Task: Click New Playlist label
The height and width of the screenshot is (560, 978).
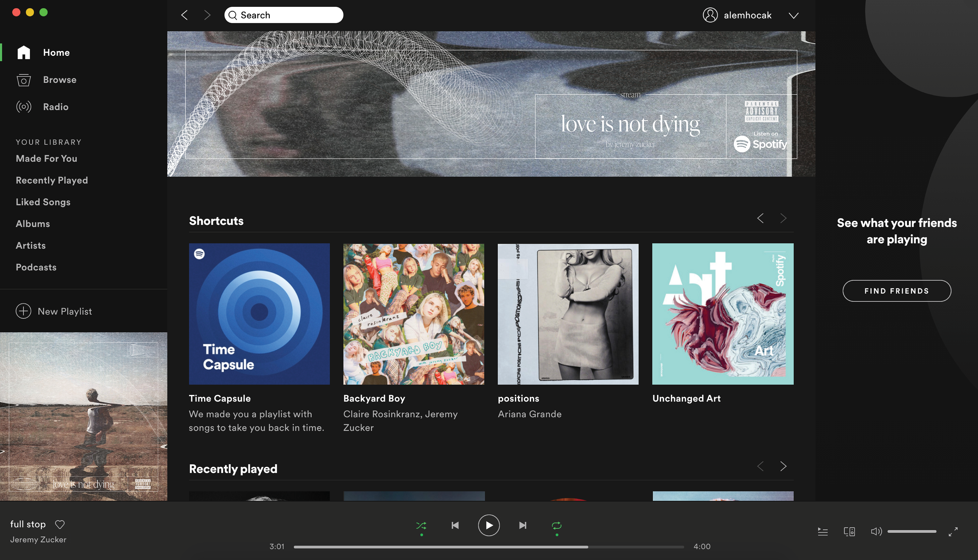Action: [65, 311]
